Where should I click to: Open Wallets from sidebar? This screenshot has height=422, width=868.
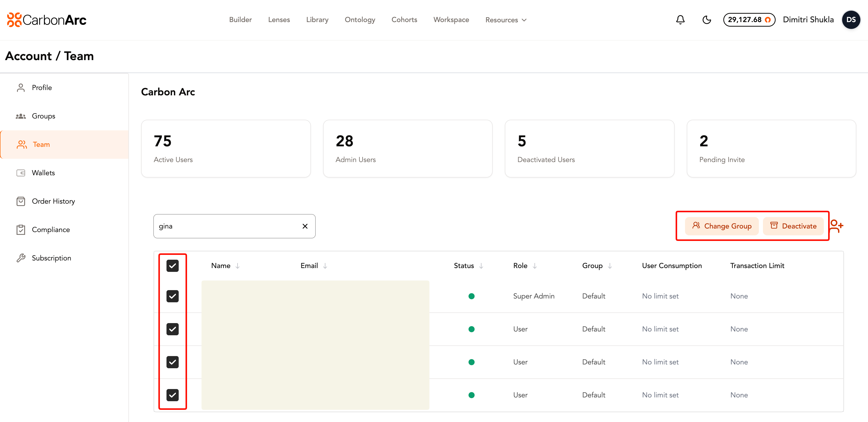[43, 173]
